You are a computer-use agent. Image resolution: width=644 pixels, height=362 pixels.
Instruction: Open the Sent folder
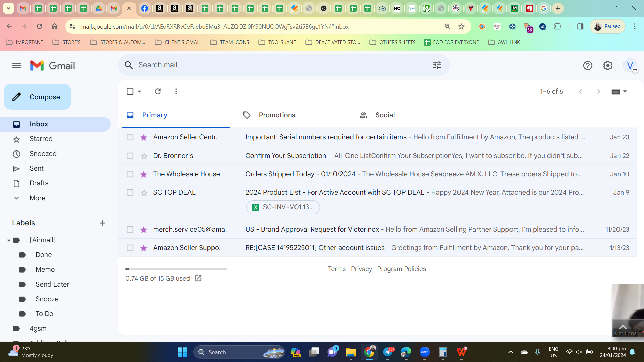pyautogui.click(x=55, y=169)
